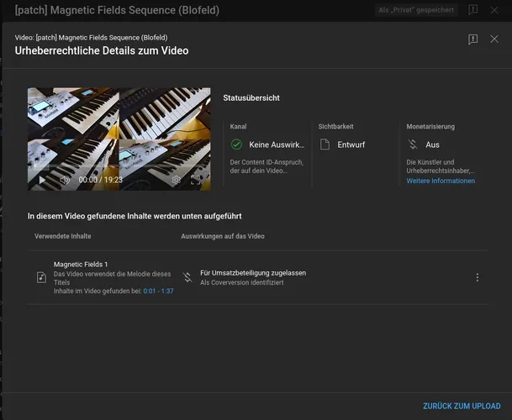Play the video preview
The image size is (512, 420).
(x=42, y=180)
